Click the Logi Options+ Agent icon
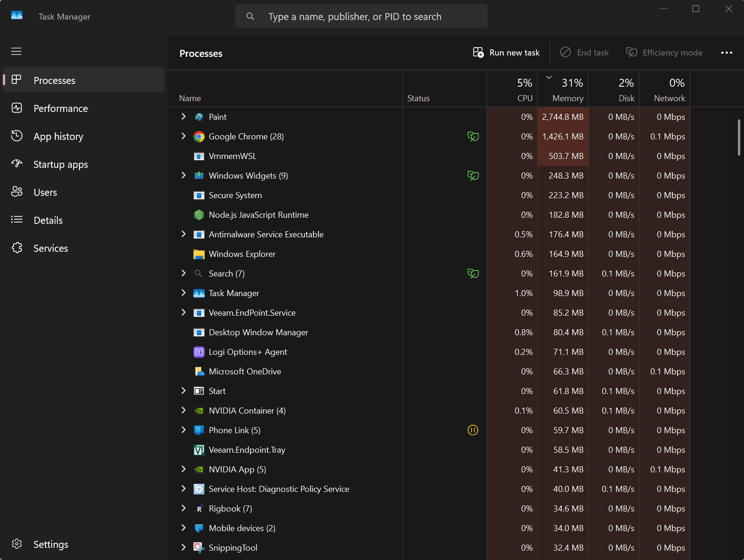744x560 pixels. pos(199,352)
